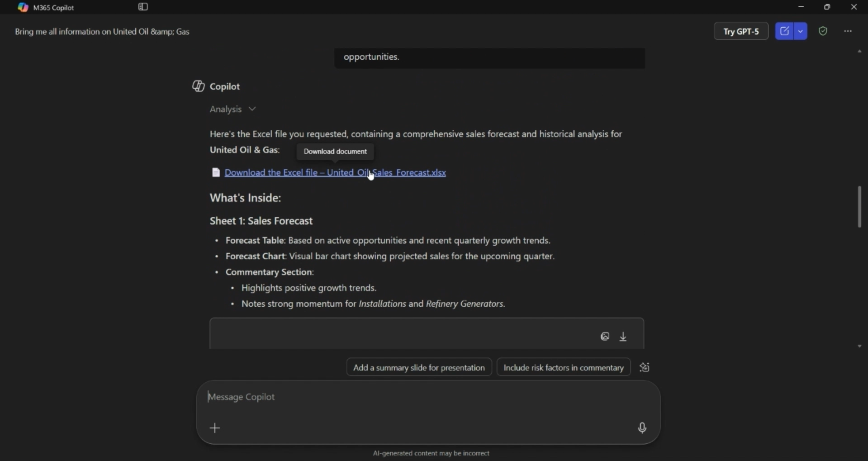Click the What's Inside: heading
The height and width of the screenshot is (461, 868).
(x=246, y=199)
